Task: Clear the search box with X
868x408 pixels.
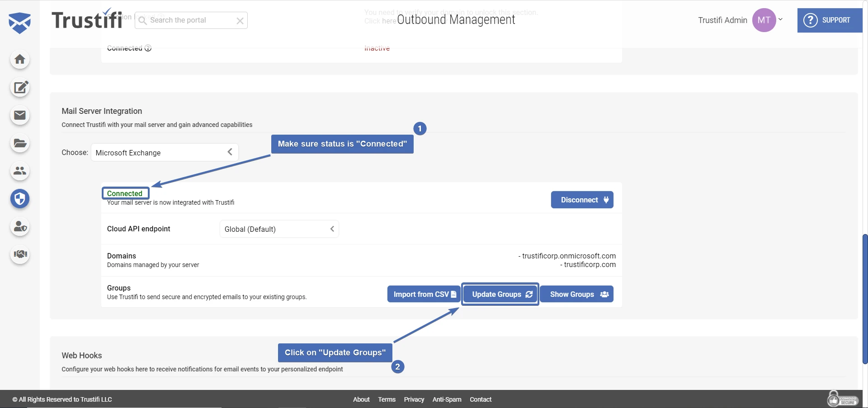Action: tap(240, 21)
